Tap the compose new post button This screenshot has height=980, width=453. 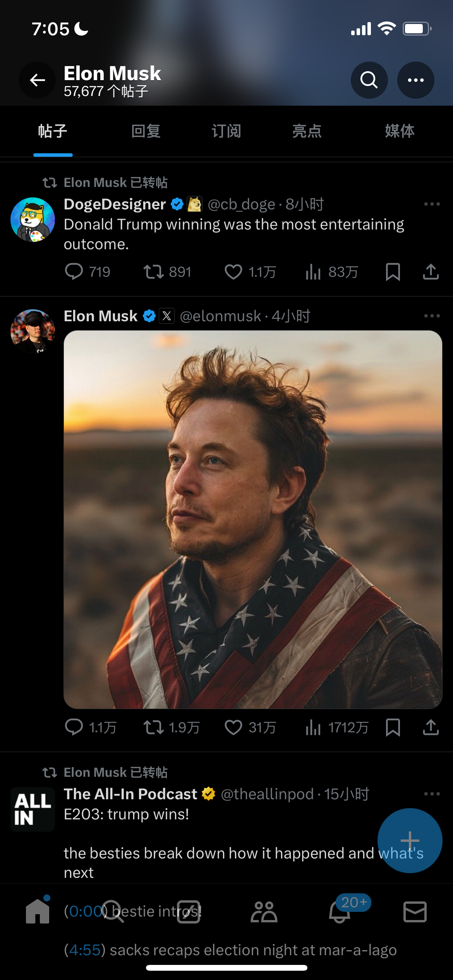pyautogui.click(x=410, y=840)
